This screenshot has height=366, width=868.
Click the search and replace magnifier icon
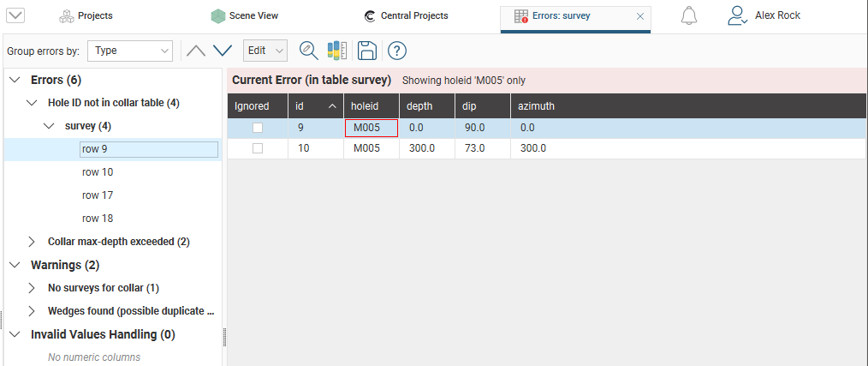[308, 51]
